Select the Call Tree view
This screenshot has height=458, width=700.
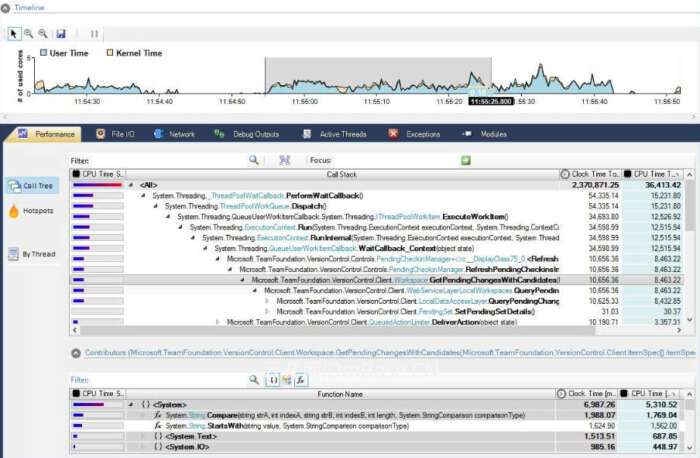[32, 186]
